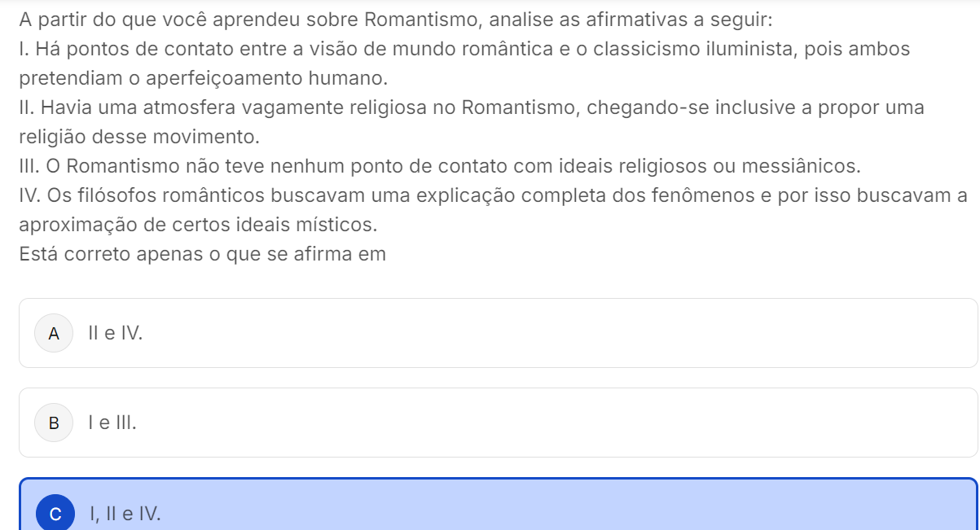
Task: Choose the answer text "I, II e IV."
Action: (x=125, y=514)
